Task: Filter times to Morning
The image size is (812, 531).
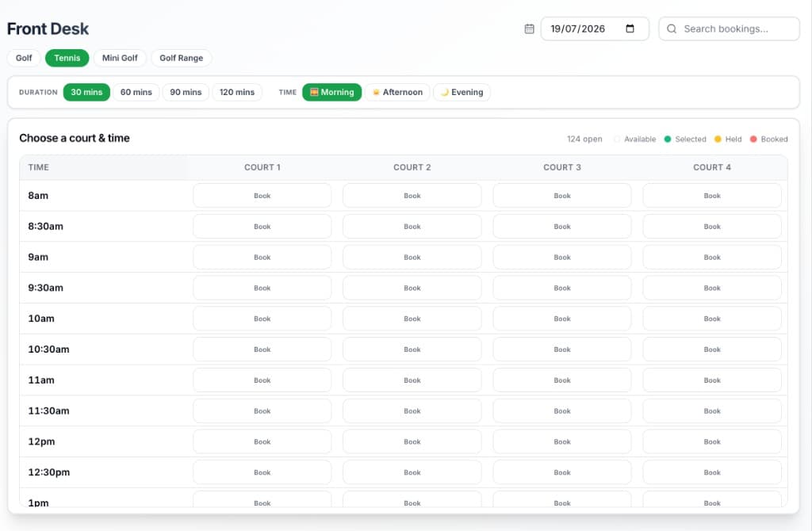Action: (x=332, y=92)
